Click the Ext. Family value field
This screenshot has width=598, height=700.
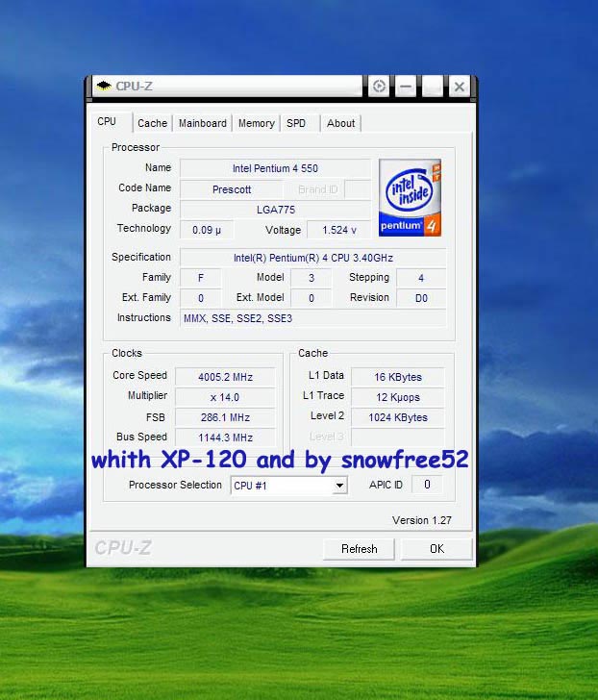point(200,298)
